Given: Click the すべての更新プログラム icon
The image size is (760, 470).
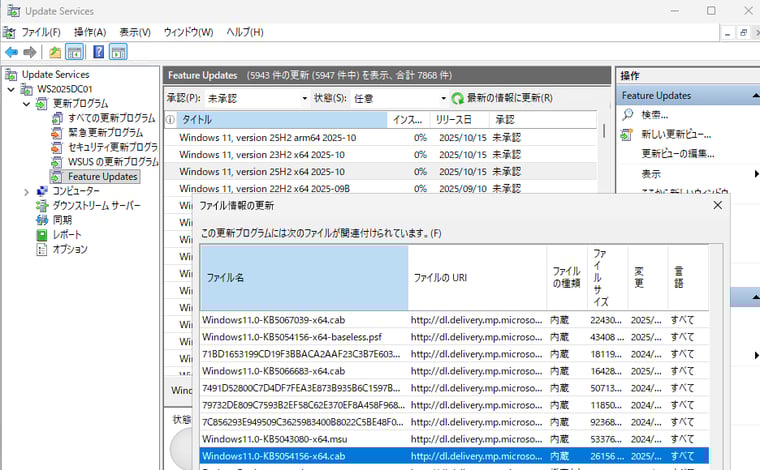Looking at the screenshot, I should pos(57,118).
